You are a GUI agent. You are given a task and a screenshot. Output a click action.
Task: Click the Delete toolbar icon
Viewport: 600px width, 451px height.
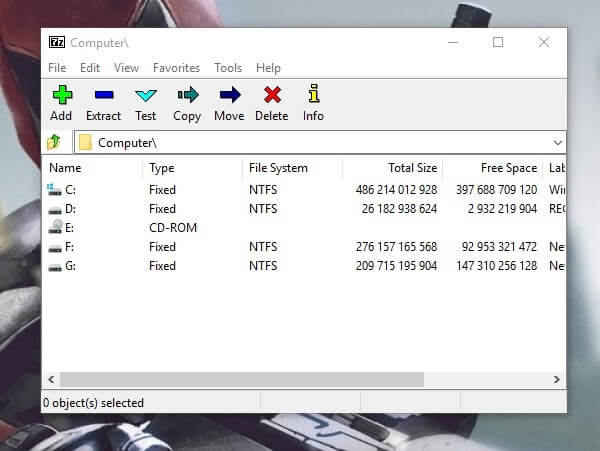point(272,95)
